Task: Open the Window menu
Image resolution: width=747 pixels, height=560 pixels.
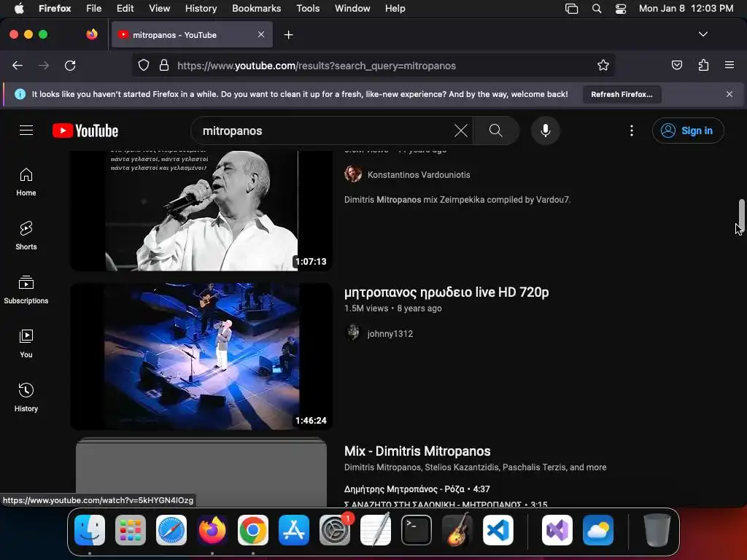Action: pos(352,8)
